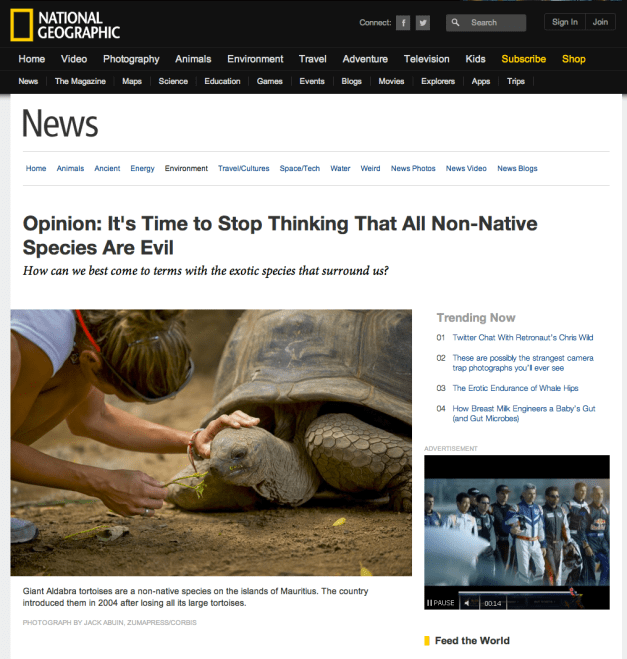Click the National Geographic yellow frame logo
Screen dimensions: 627x659
click(x=21, y=25)
